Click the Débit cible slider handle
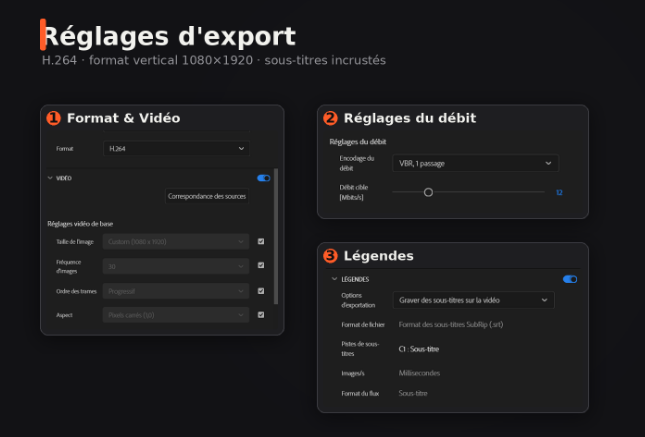Image resolution: width=645 pixels, height=437 pixels. 428,192
